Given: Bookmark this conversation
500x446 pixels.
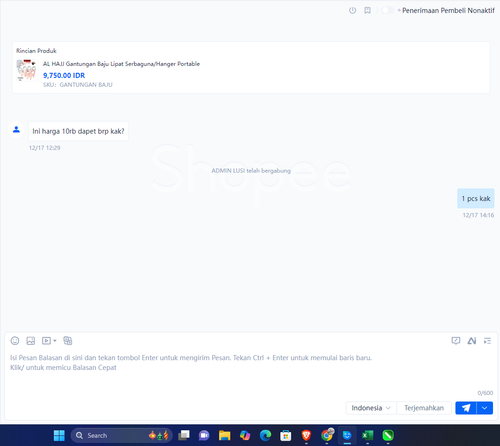Looking at the screenshot, I should click(x=367, y=10).
